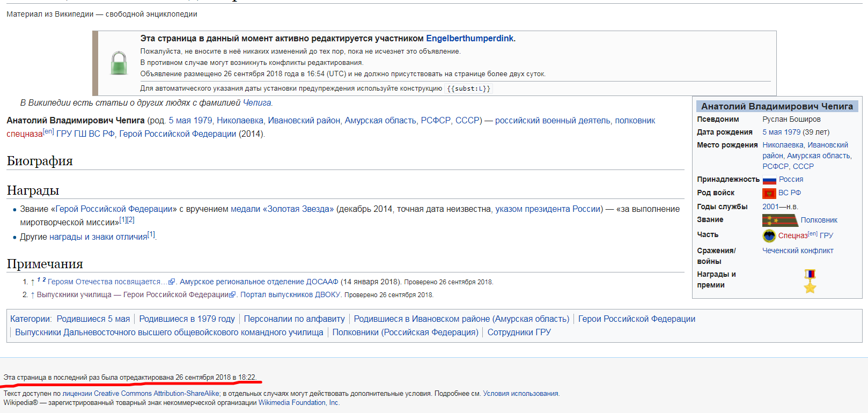Click the Spetsnaz GRU emblem icon
The image size is (868, 413).
coord(769,235)
